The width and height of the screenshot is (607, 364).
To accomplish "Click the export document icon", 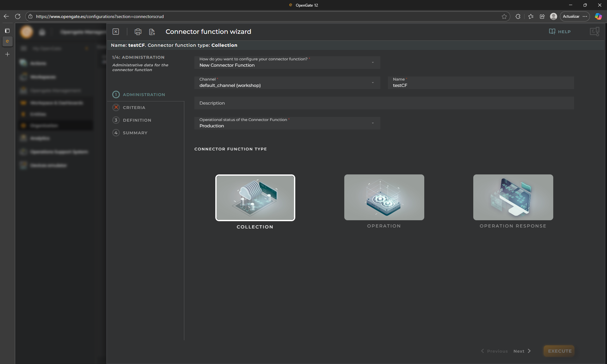I will pos(152,32).
